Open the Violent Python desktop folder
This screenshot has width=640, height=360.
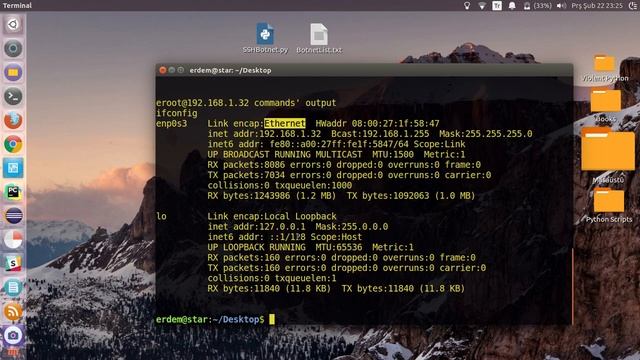[x=605, y=68]
